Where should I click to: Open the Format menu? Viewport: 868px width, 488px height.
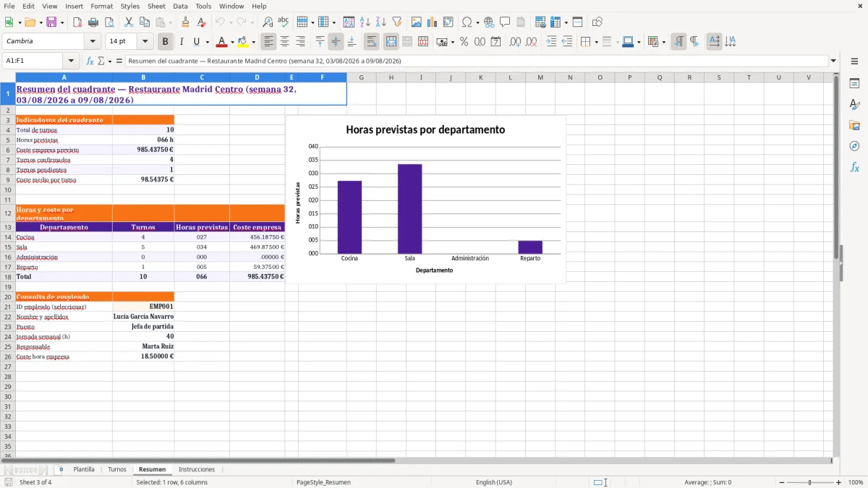tap(101, 6)
